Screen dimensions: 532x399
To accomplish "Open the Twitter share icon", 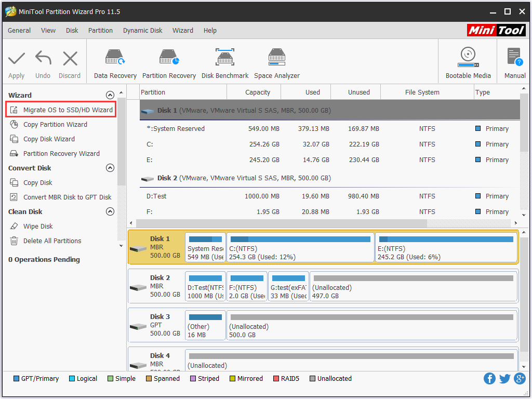I will point(504,378).
